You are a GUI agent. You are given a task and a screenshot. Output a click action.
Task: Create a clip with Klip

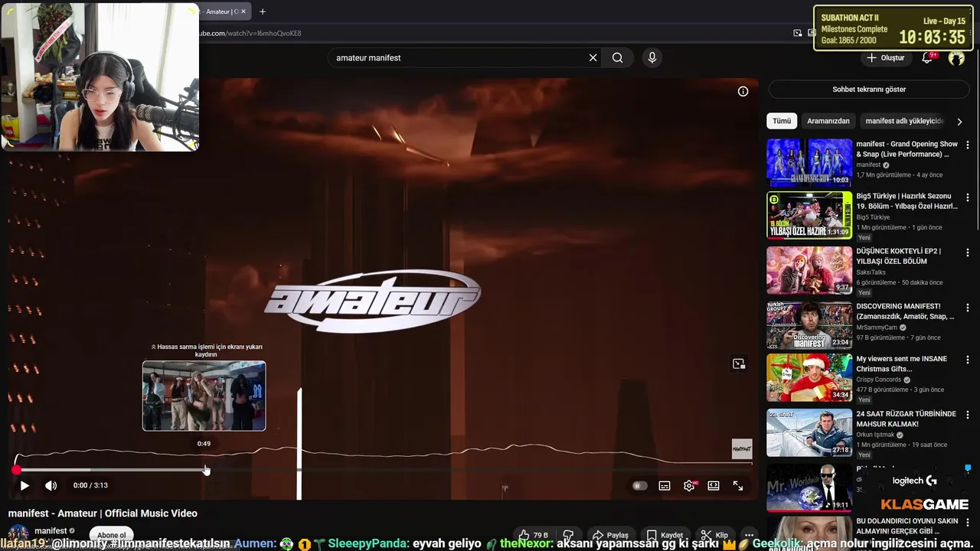(714, 535)
